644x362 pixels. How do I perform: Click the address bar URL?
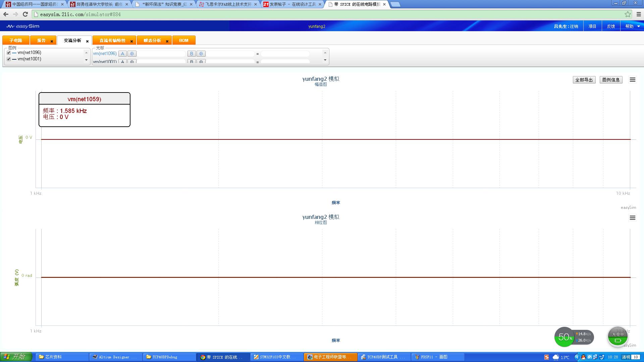tap(80, 14)
